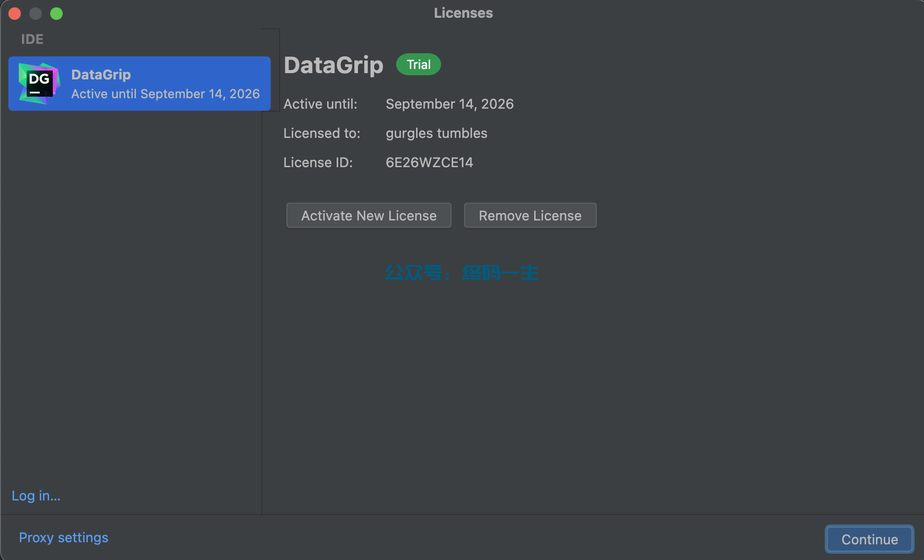Click the licensee name gurgles tumbles
This screenshot has height=560, width=924.
tap(436, 133)
